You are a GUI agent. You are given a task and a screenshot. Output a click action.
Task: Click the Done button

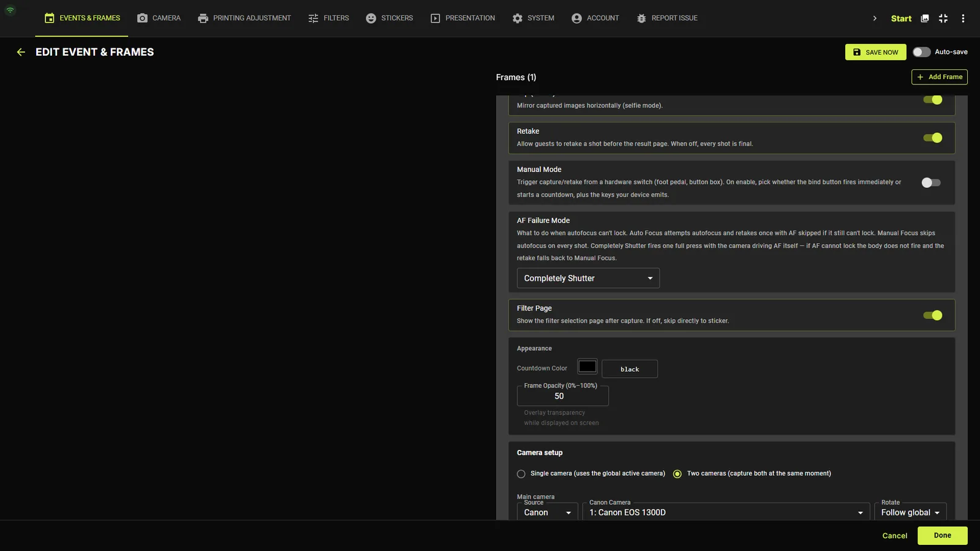942,536
